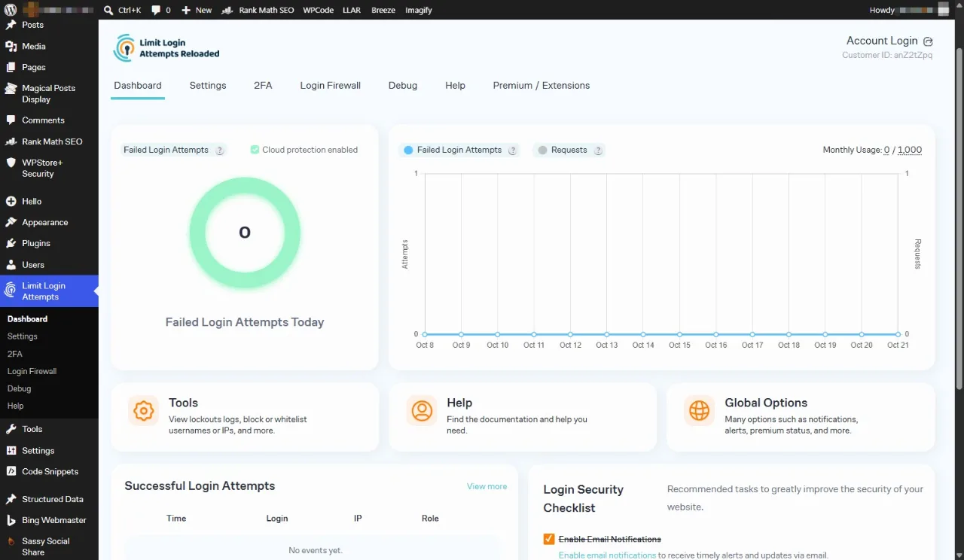The height and width of the screenshot is (560, 964).
Task: Open Code Snippets via its sidebar icon
Action: click(11, 471)
